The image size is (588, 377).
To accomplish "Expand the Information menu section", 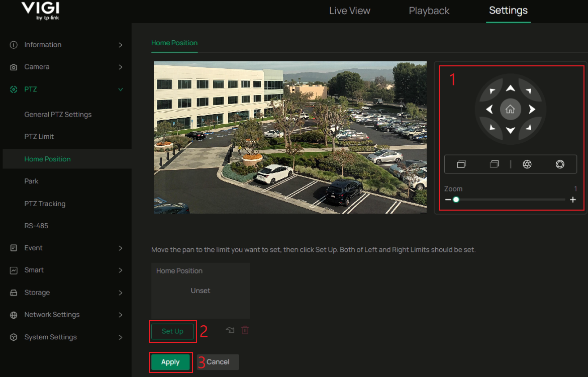I will [65, 45].
